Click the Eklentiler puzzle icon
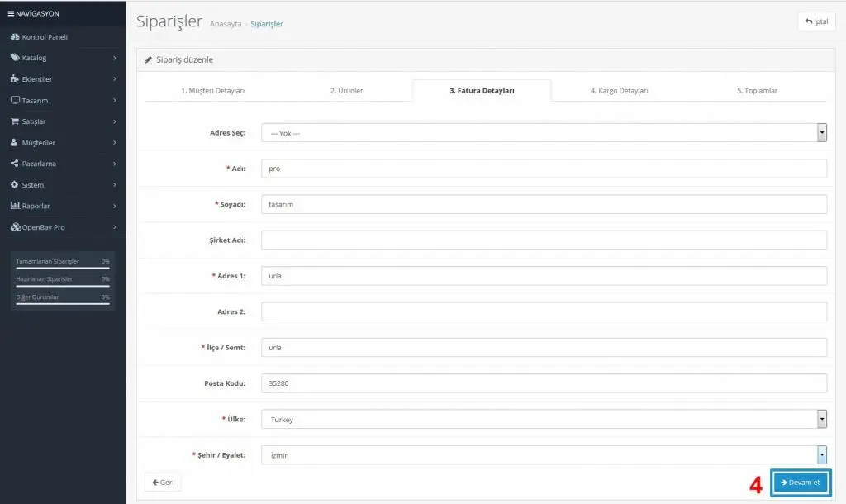Screen dimensions: 846x504 pyautogui.click(x=15, y=78)
